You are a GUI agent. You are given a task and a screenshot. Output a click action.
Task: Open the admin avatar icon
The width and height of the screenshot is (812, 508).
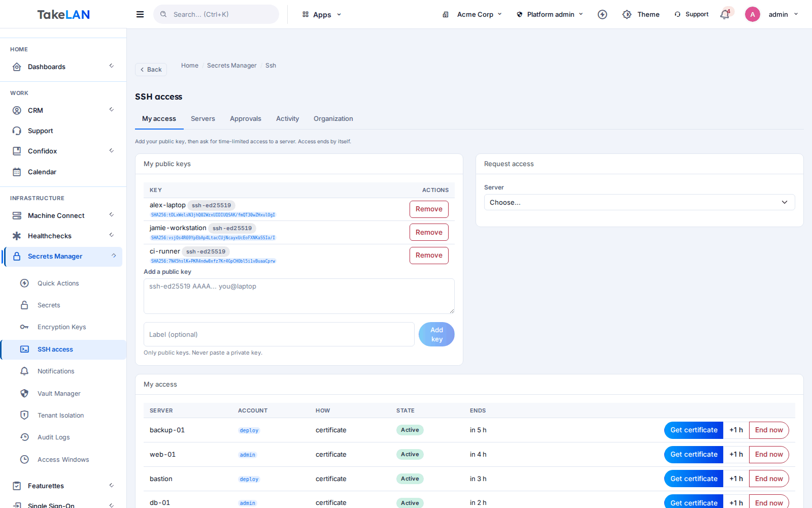tap(753, 14)
